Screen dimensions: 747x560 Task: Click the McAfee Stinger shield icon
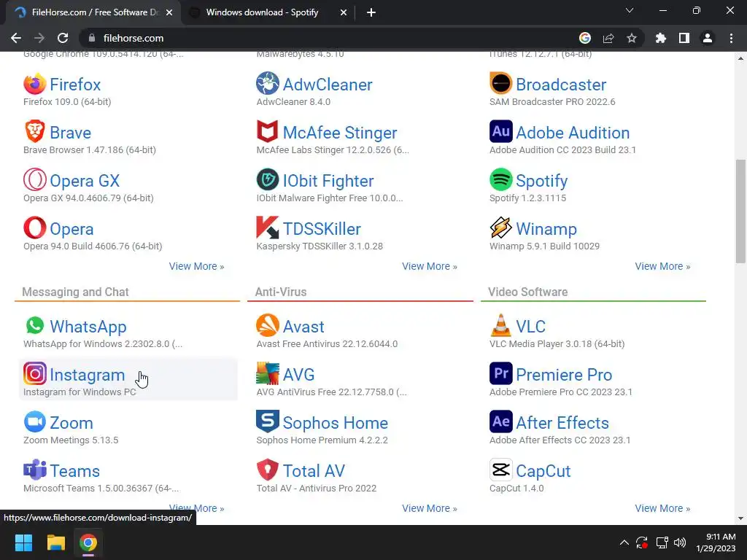pyautogui.click(x=268, y=131)
